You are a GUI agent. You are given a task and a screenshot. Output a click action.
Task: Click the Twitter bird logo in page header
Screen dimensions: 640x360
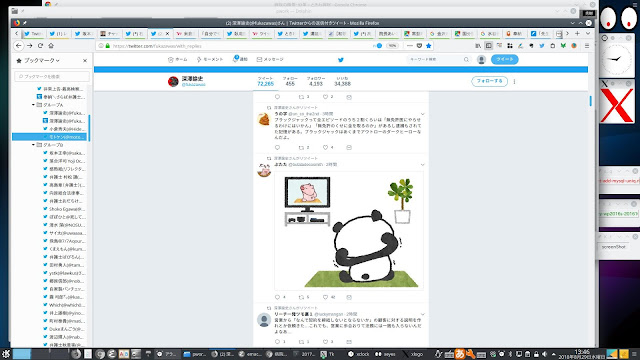click(341, 60)
